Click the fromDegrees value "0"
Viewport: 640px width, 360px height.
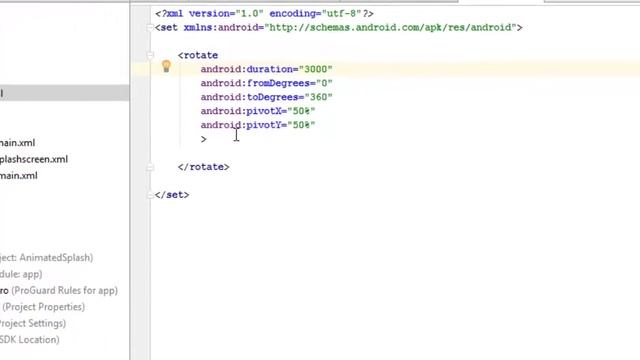(324, 83)
